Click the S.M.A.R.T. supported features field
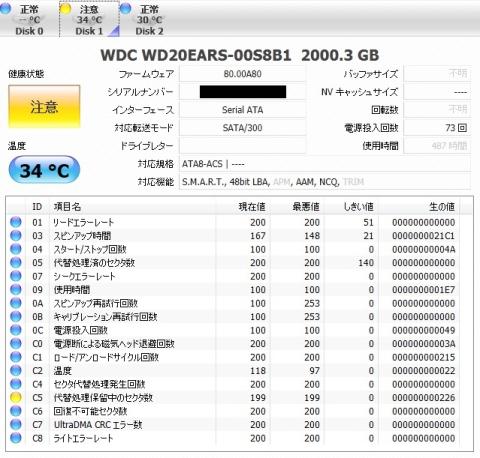Screen dimensions: 480x458 pyautogui.click(x=325, y=182)
